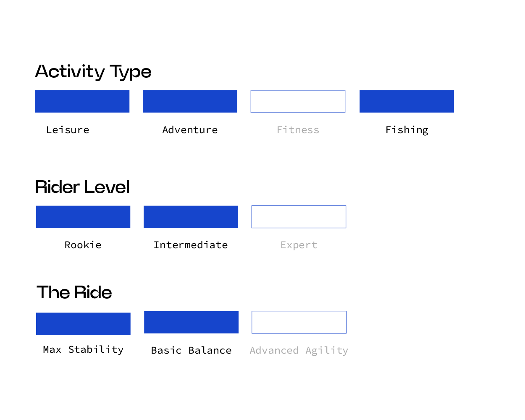Toggle the filled box above Leisure
Viewport: 525px width, 420px height.
tap(82, 101)
